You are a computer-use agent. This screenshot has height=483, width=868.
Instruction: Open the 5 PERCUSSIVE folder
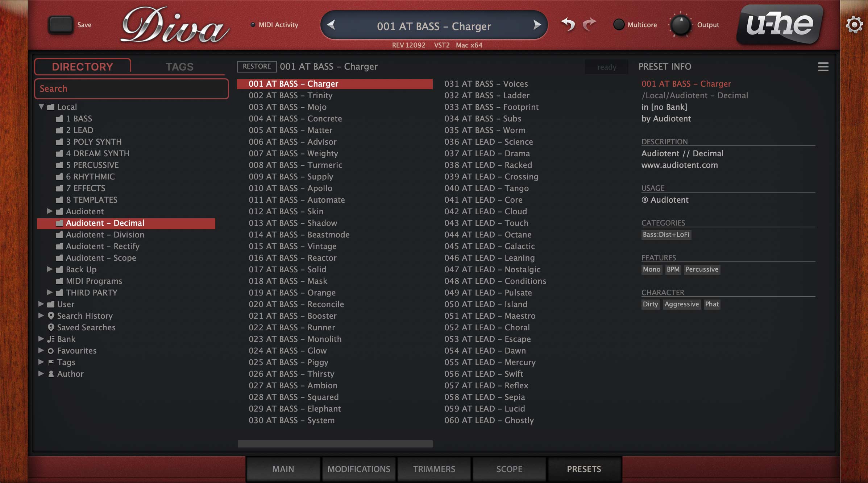(x=92, y=165)
